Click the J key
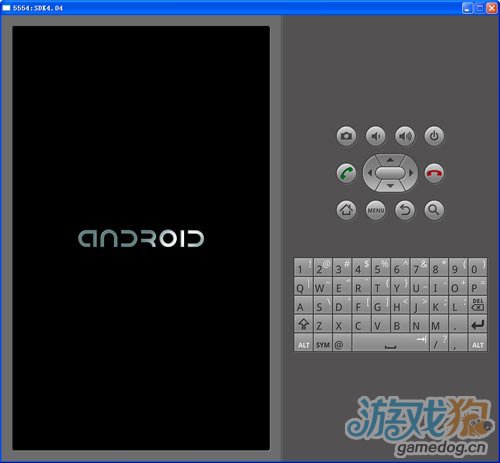Screen dimensions: 500x463 point(419,305)
